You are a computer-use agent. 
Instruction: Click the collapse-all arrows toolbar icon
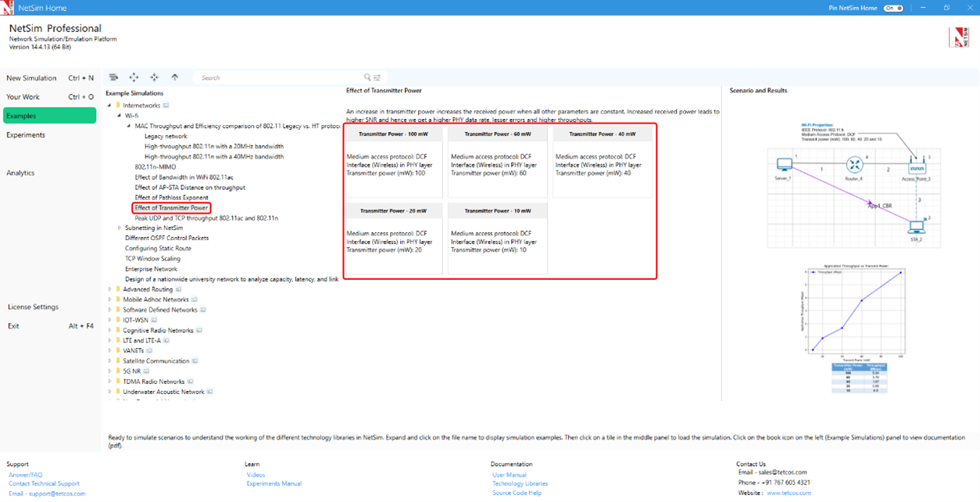[154, 77]
